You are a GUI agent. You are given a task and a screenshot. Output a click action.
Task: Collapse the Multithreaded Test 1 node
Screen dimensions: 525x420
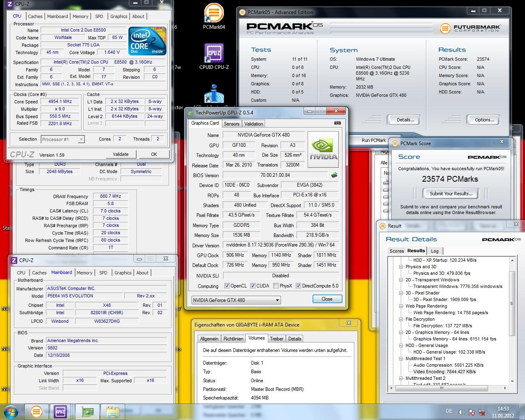tap(401, 358)
